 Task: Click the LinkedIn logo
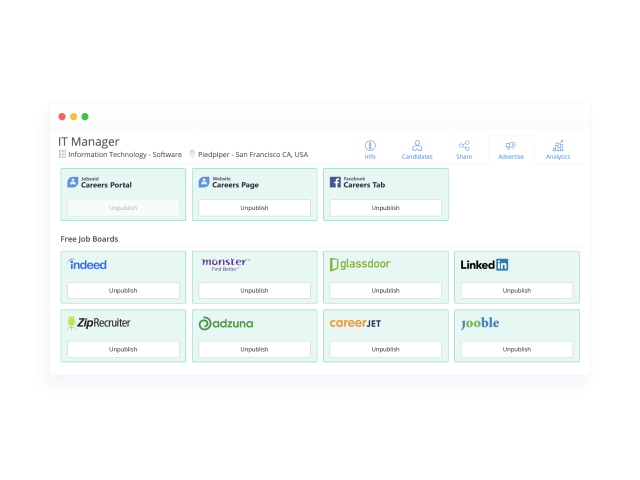pos(484,265)
